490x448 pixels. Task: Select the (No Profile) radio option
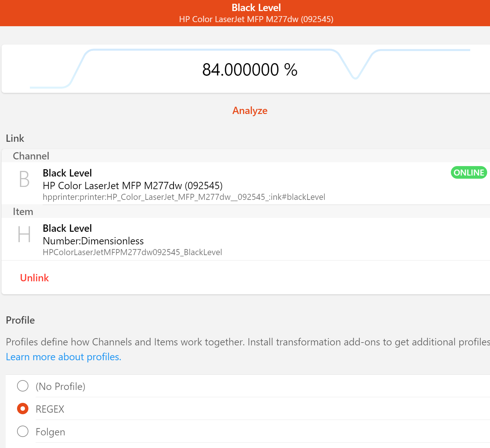coord(23,386)
